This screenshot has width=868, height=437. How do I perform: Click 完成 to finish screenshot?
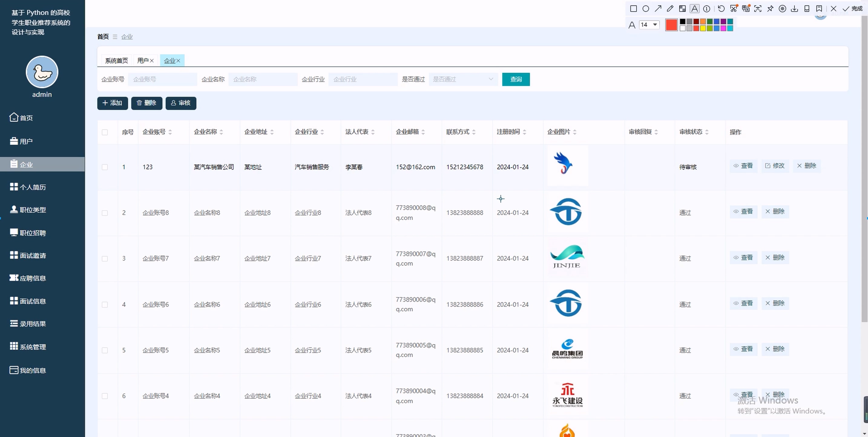853,9
